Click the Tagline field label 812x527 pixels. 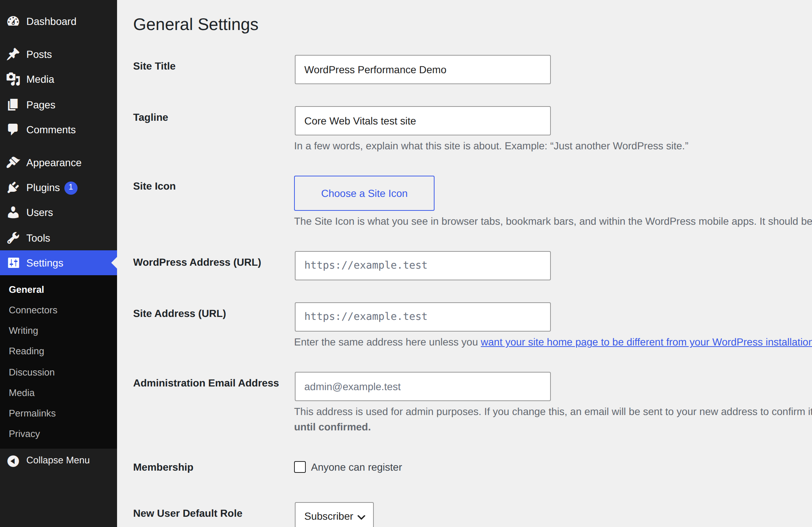(x=151, y=117)
